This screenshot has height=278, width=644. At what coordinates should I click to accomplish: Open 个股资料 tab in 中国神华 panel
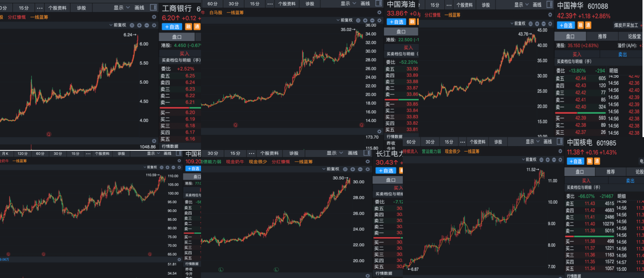pos(465,5)
